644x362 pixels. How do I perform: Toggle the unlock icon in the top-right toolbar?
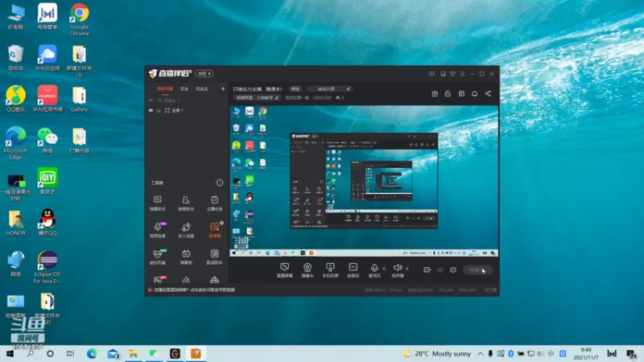pos(448,93)
